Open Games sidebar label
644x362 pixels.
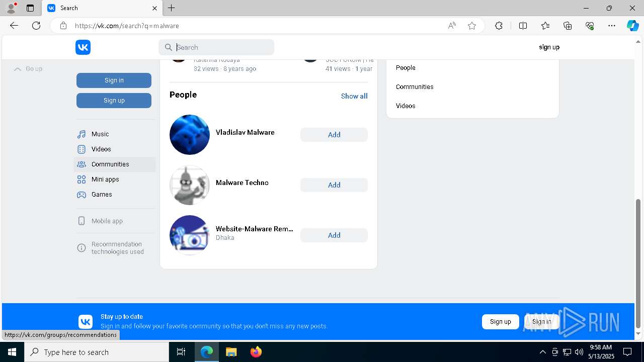pos(102,195)
